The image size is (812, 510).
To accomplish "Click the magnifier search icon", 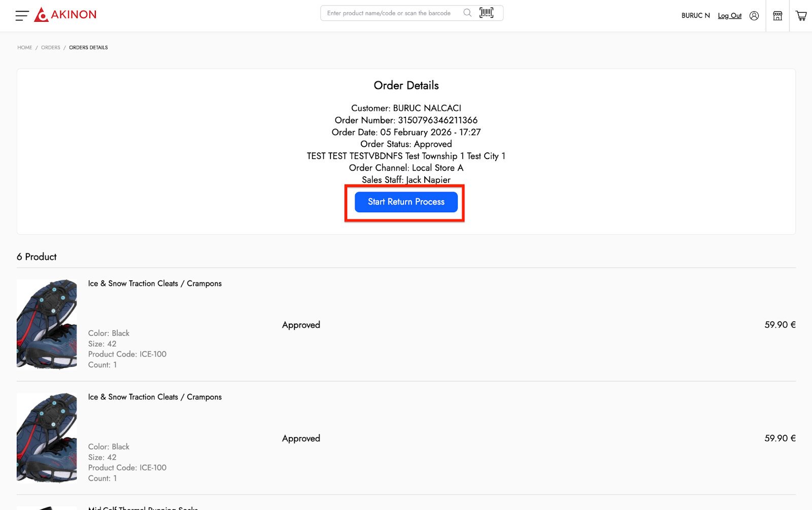I will pyautogui.click(x=467, y=13).
